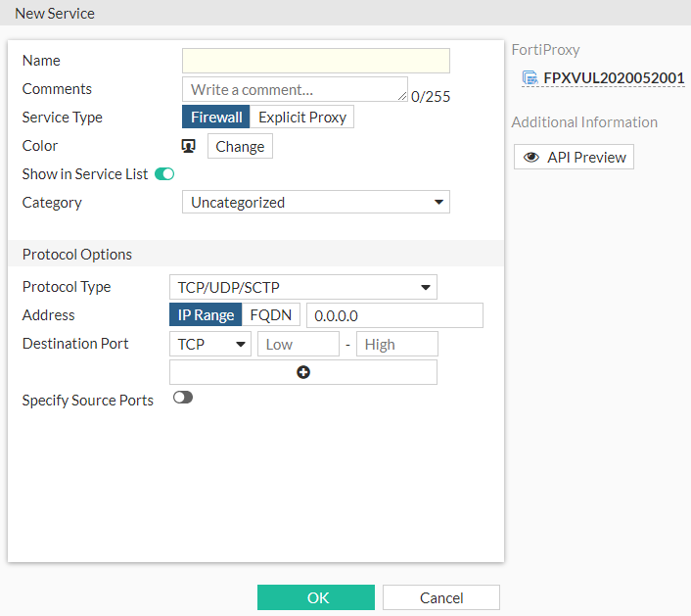Select Firewall service type

point(216,117)
